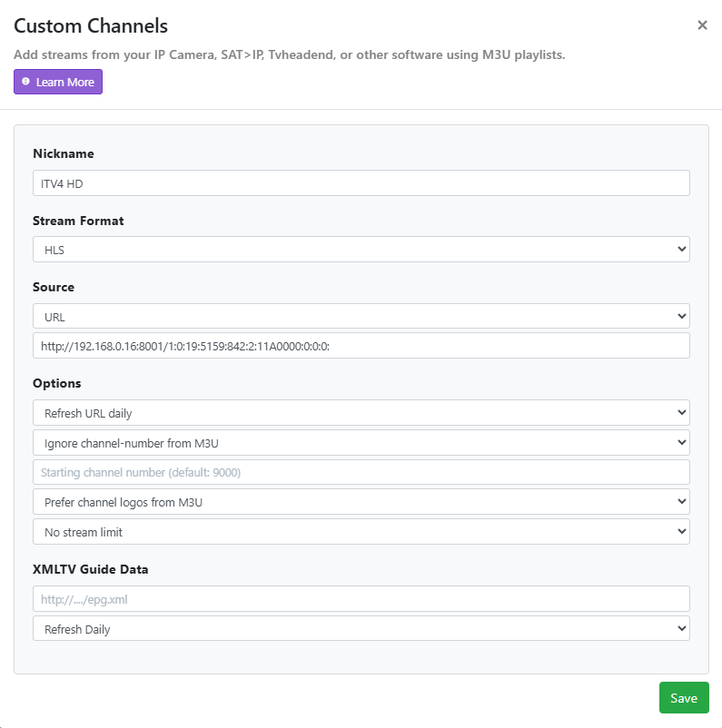The height and width of the screenshot is (728, 722).
Task: Close the Custom Channels dialog
Action: [x=702, y=25]
